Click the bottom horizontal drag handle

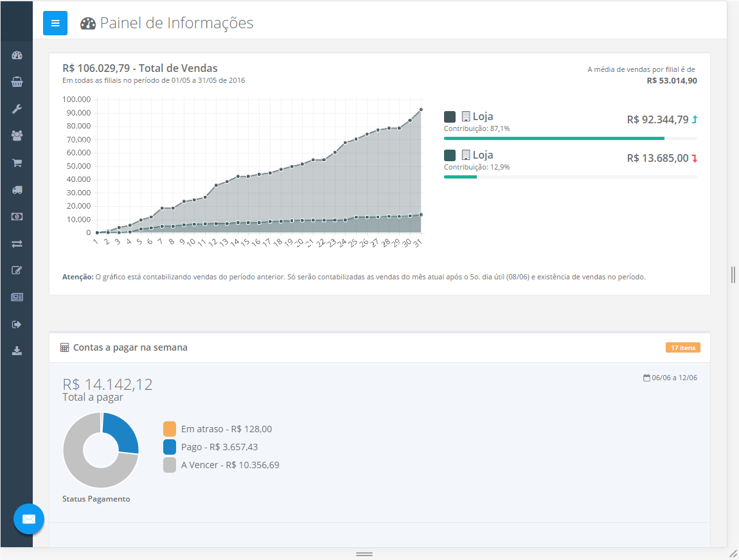[364, 554]
